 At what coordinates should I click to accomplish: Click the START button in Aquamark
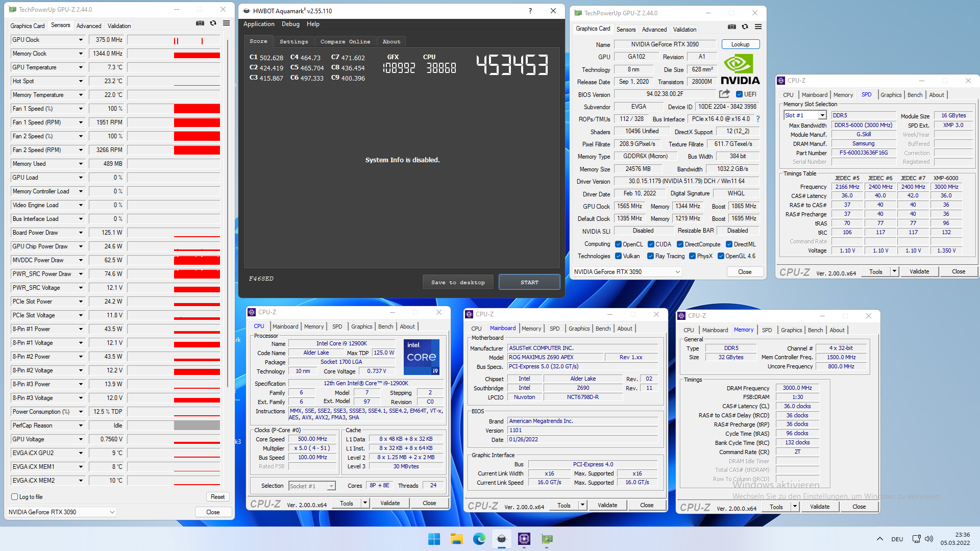[529, 282]
